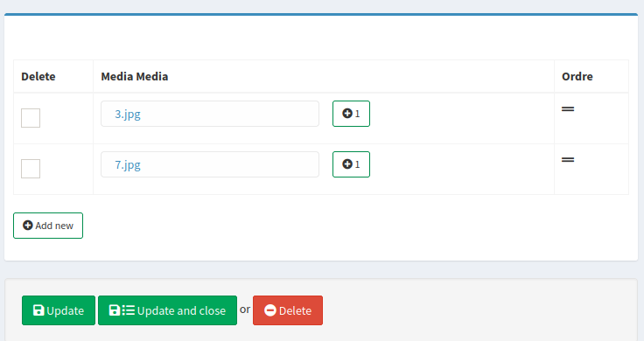644x341 pixels.
Task: Tick the Delete checkbox for 3.jpg
Action: [31, 118]
